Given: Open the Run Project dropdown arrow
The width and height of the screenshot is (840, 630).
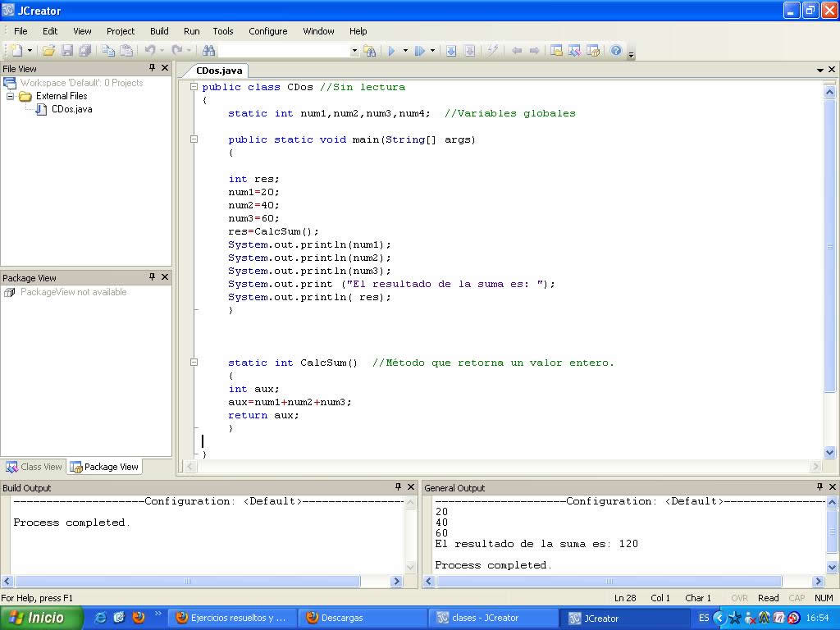Looking at the screenshot, I should tap(405, 51).
